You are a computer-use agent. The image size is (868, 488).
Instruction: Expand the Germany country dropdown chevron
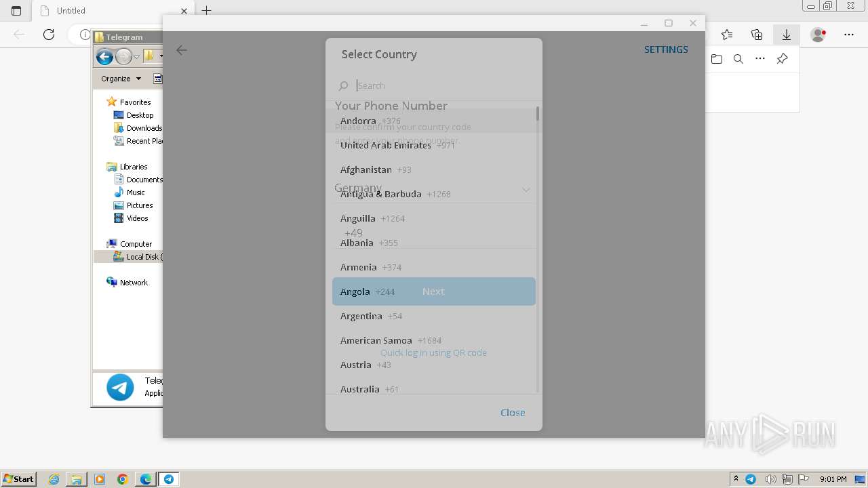point(526,190)
